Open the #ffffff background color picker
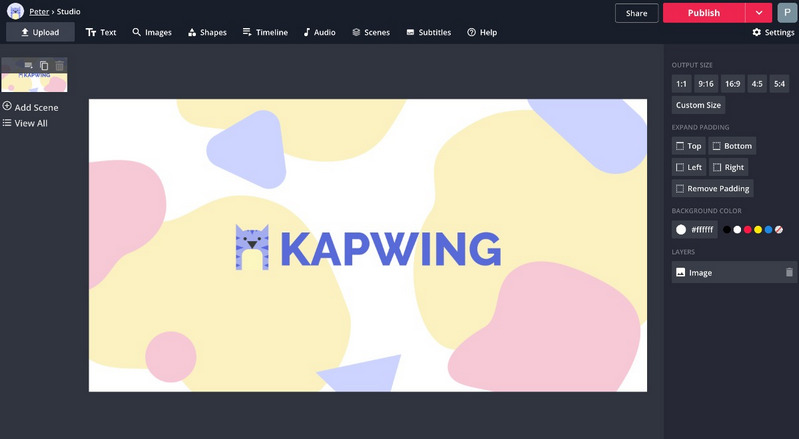 pos(695,230)
